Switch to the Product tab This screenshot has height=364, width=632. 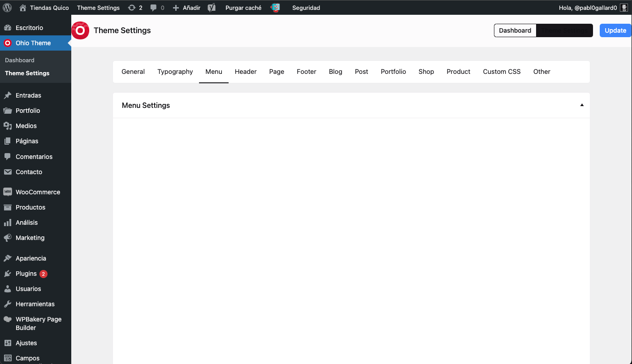(x=459, y=72)
